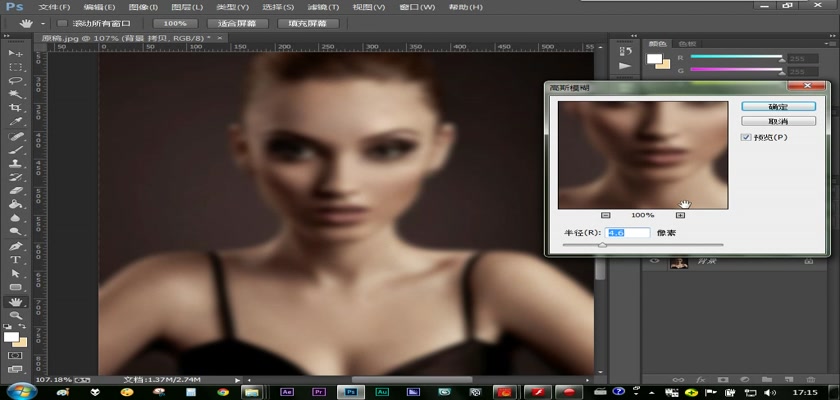The image size is (840, 400).
Task: Open the 视图(V) menu
Action: [x=369, y=7]
